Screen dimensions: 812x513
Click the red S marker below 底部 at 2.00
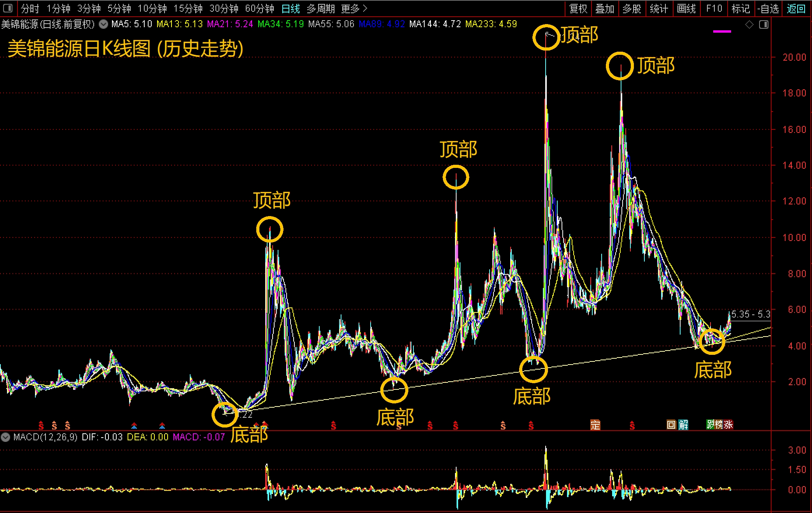pyautogui.click(x=399, y=426)
